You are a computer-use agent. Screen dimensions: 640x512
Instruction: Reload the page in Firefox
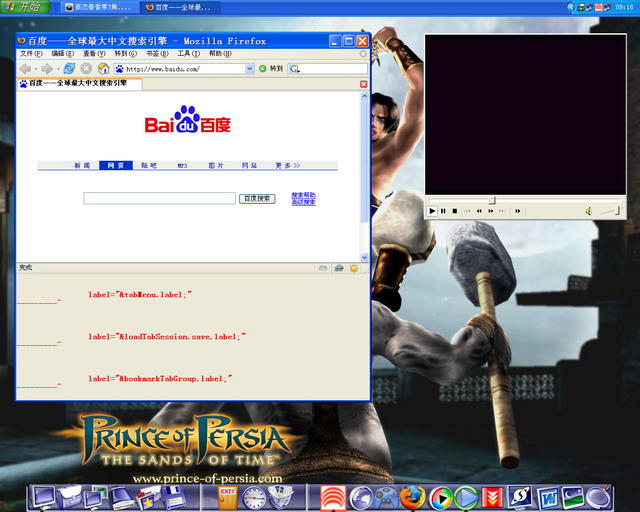(69, 69)
